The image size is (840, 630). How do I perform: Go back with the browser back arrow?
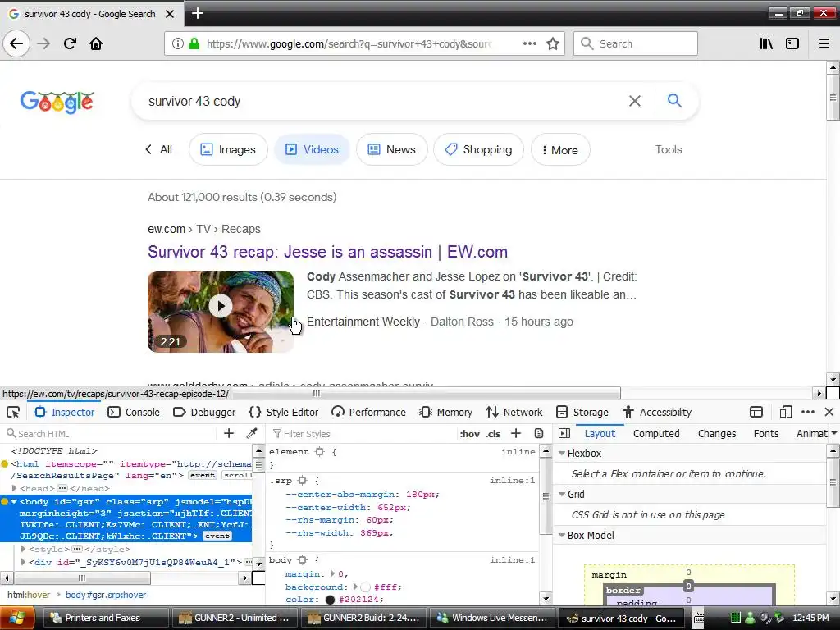pyautogui.click(x=16, y=43)
